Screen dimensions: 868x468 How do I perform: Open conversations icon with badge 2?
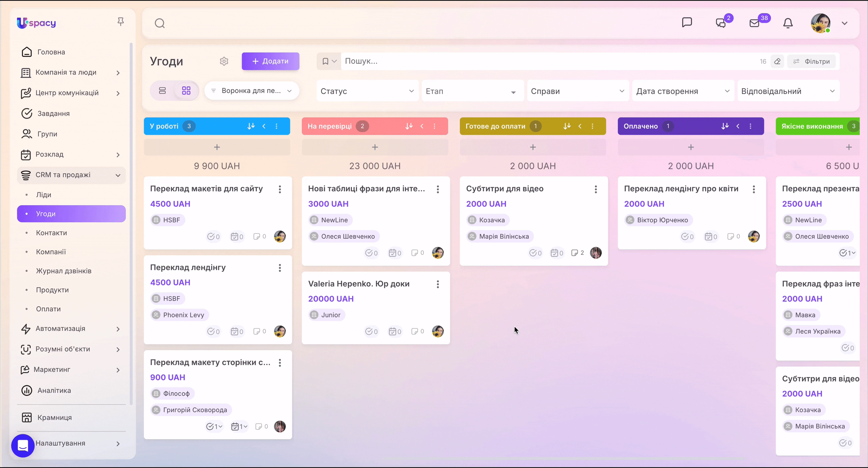[721, 23]
